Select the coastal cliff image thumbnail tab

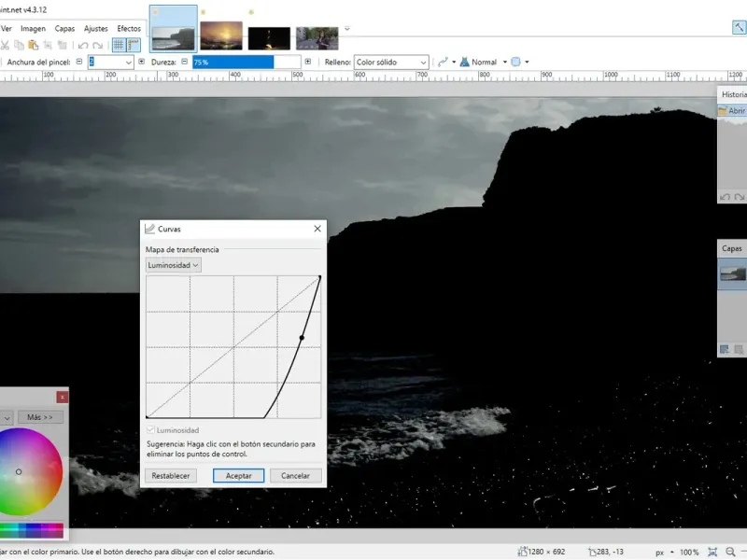174,29
